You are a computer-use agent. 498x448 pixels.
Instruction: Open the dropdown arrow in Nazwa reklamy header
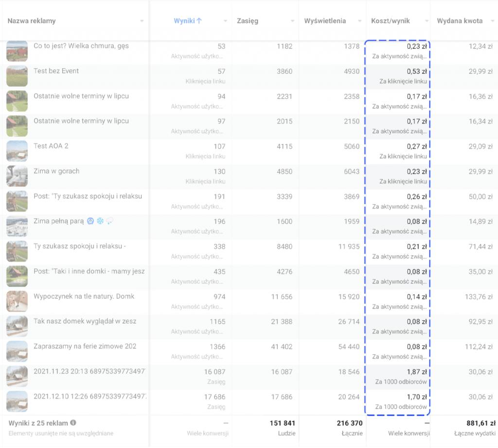click(x=142, y=21)
